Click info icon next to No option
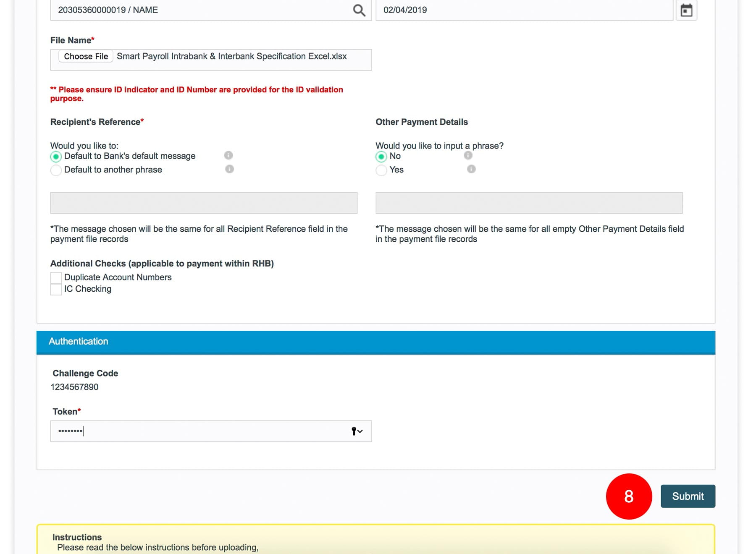This screenshot has height=554, width=756. coord(468,155)
